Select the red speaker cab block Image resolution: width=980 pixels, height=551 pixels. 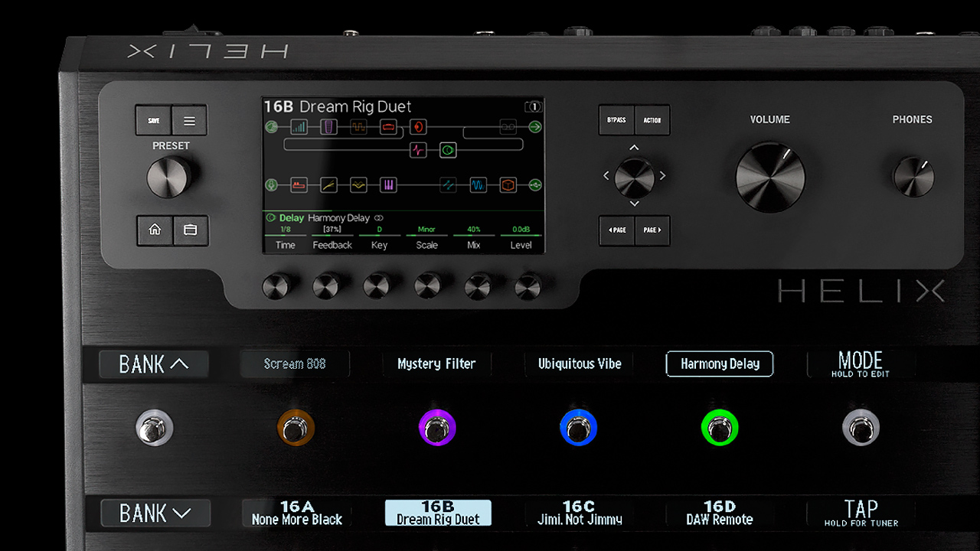tap(418, 127)
